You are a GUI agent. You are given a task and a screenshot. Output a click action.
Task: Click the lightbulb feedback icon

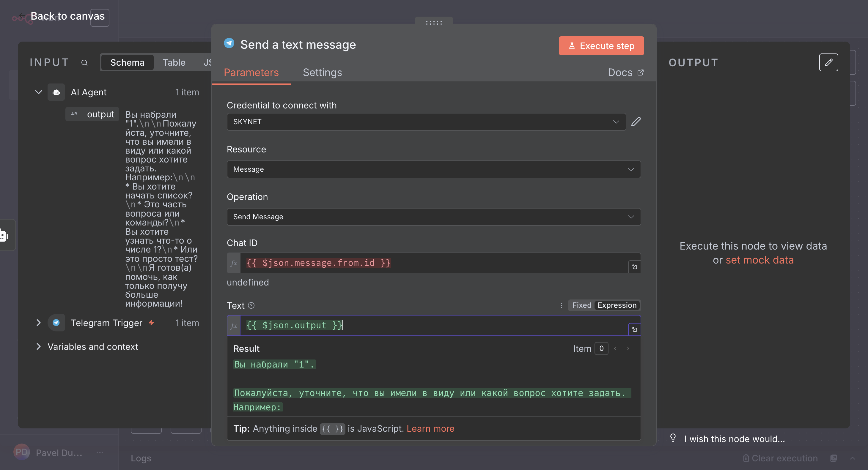673,438
